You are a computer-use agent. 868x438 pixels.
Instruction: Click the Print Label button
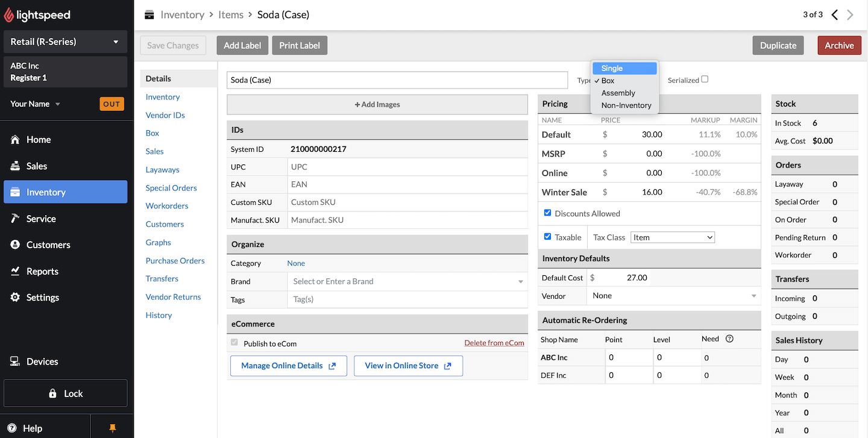[300, 45]
